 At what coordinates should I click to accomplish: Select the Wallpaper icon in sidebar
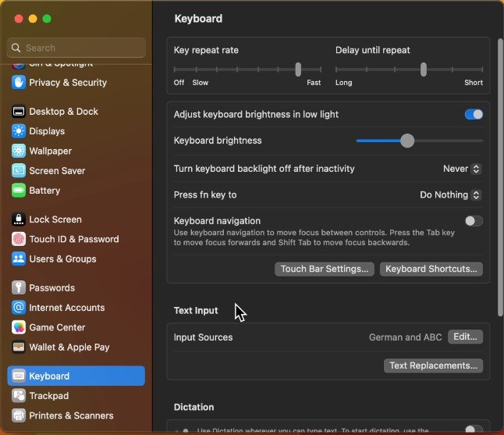pyautogui.click(x=19, y=151)
